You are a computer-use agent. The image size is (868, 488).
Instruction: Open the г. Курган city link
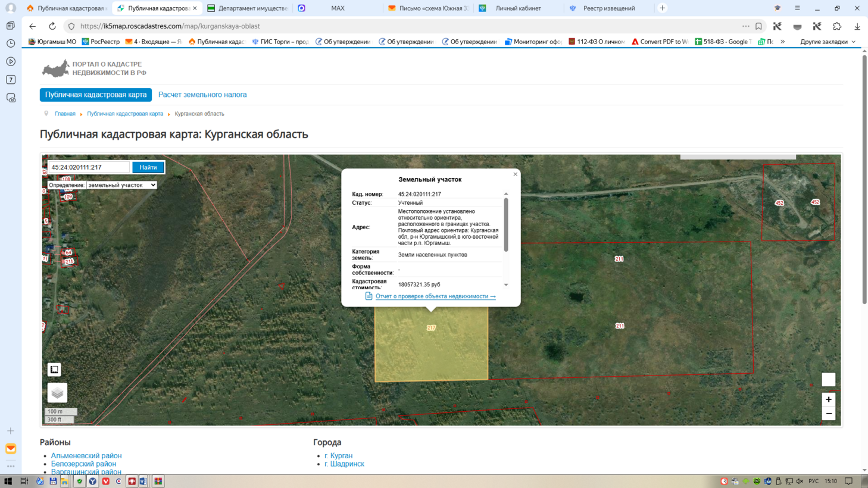(x=339, y=456)
